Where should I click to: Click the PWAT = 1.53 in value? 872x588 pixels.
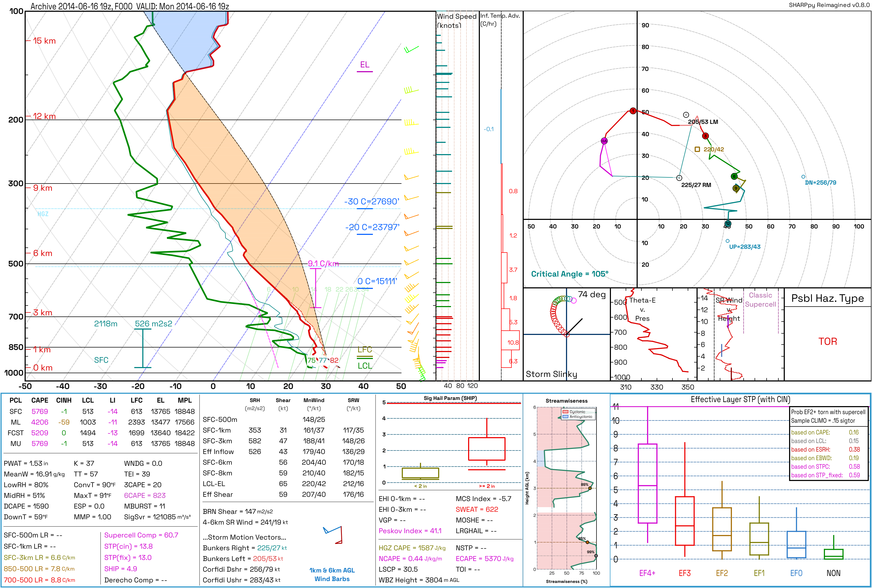(x=26, y=464)
